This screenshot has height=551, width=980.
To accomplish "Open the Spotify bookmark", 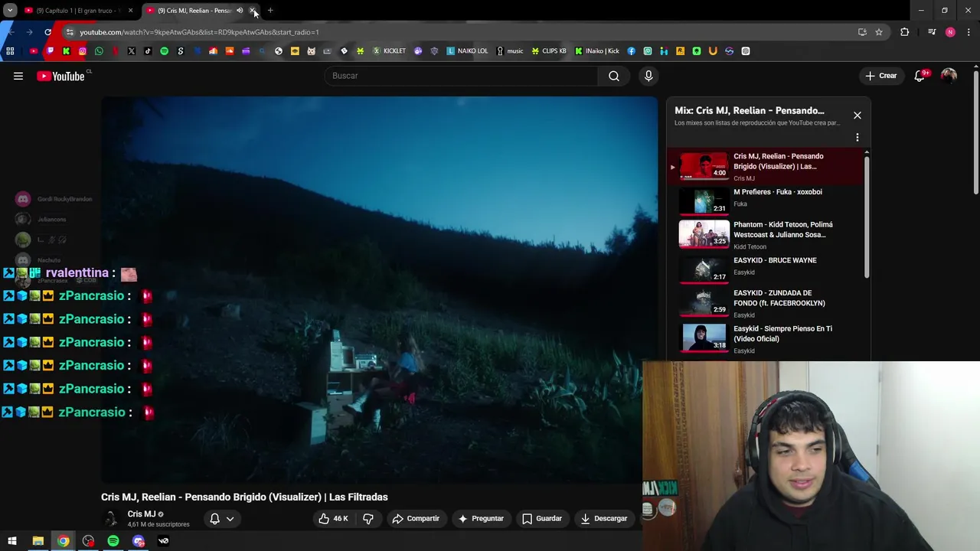I will click(x=164, y=51).
